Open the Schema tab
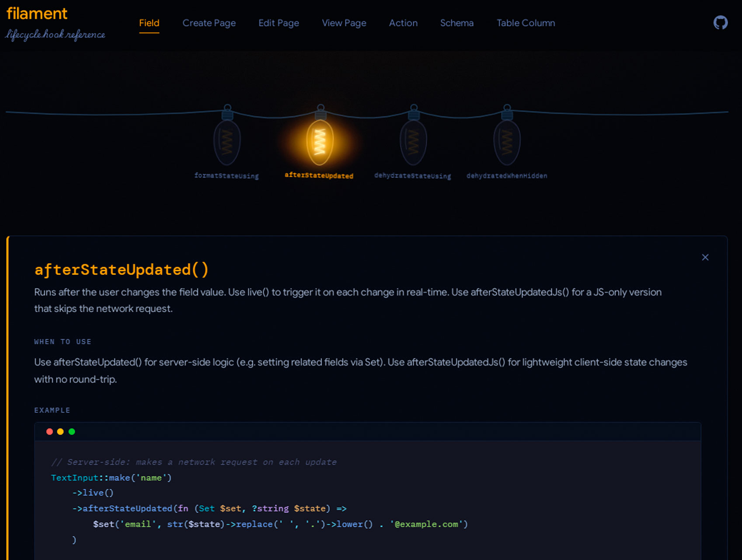Image resolution: width=742 pixels, height=560 pixels. pos(456,23)
